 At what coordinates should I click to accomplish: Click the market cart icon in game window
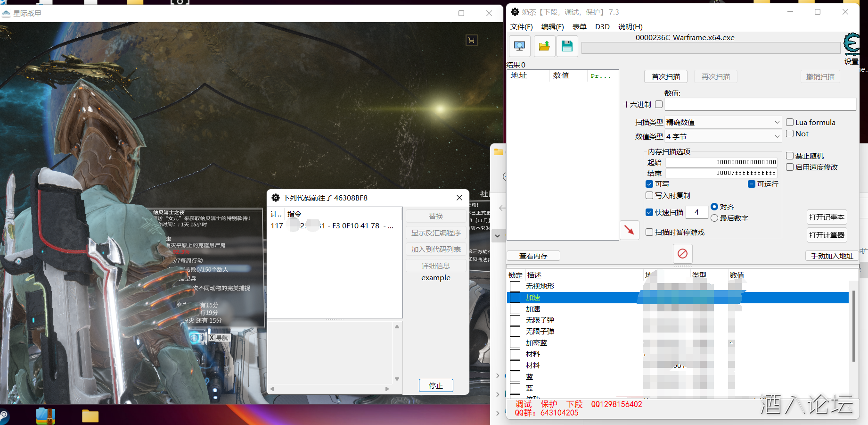click(x=471, y=40)
